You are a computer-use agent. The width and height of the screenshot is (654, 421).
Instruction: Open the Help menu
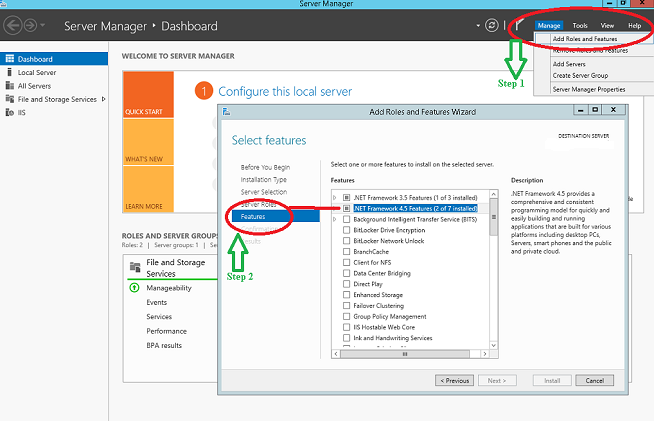tap(634, 25)
